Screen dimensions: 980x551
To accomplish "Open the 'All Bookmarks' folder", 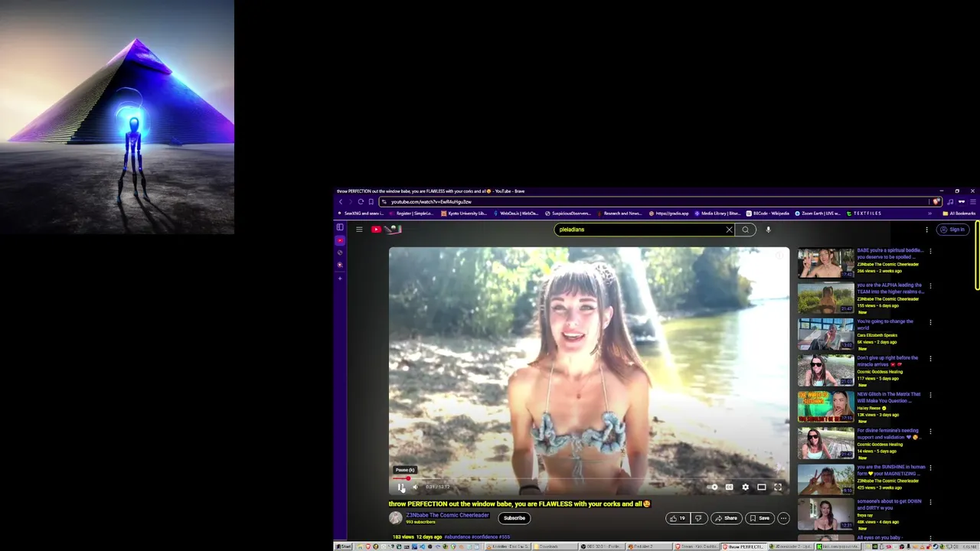I will point(959,214).
